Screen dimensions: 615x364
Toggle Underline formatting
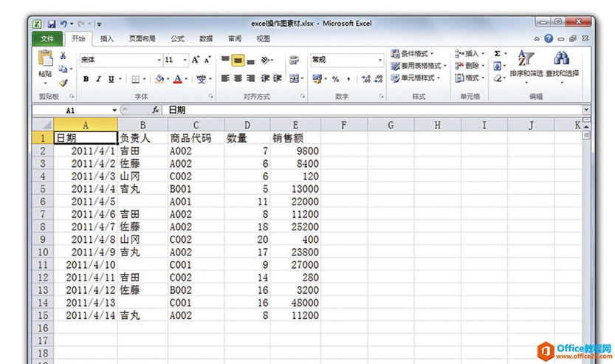coord(111,79)
